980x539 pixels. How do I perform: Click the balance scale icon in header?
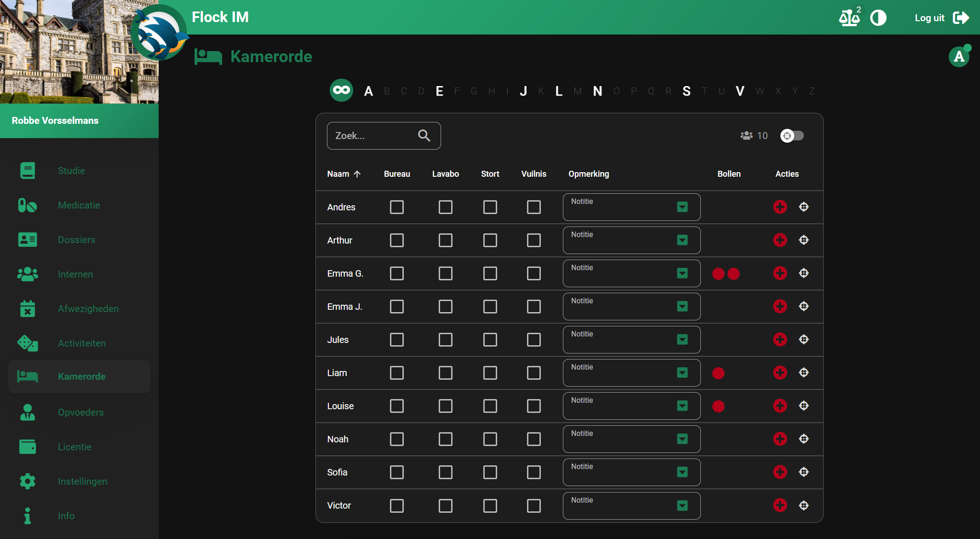pyautogui.click(x=848, y=18)
